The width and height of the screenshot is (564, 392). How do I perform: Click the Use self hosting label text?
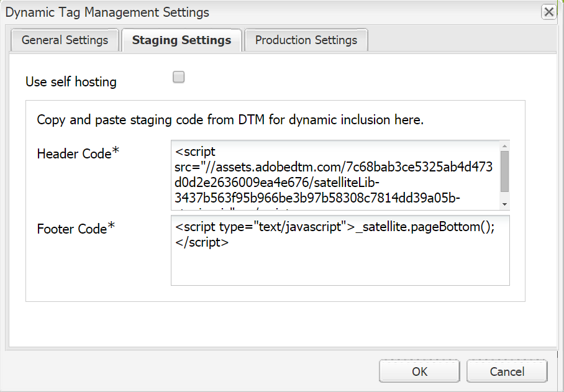[x=71, y=81]
